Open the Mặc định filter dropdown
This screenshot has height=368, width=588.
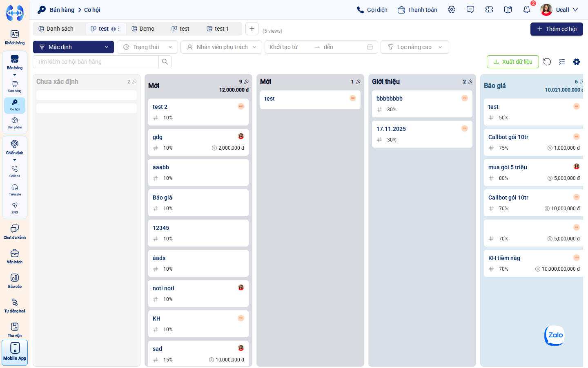click(73, 47)
